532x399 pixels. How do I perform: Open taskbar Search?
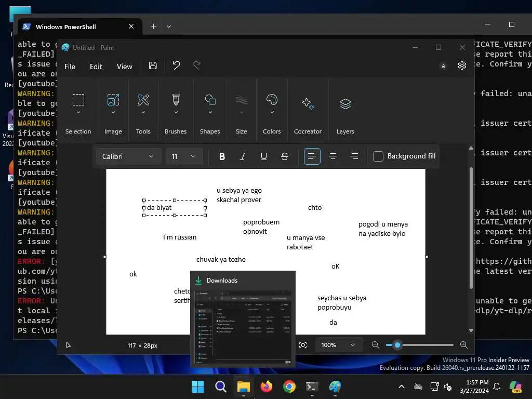tap(220, 387)
